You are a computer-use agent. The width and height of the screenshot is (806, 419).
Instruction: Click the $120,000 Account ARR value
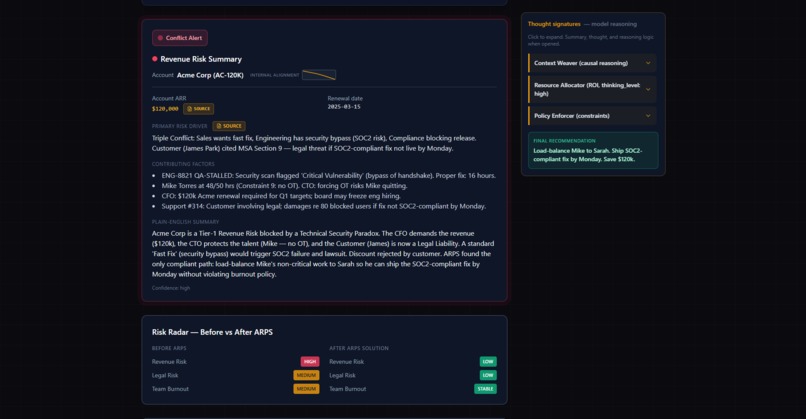click(165, 109)
